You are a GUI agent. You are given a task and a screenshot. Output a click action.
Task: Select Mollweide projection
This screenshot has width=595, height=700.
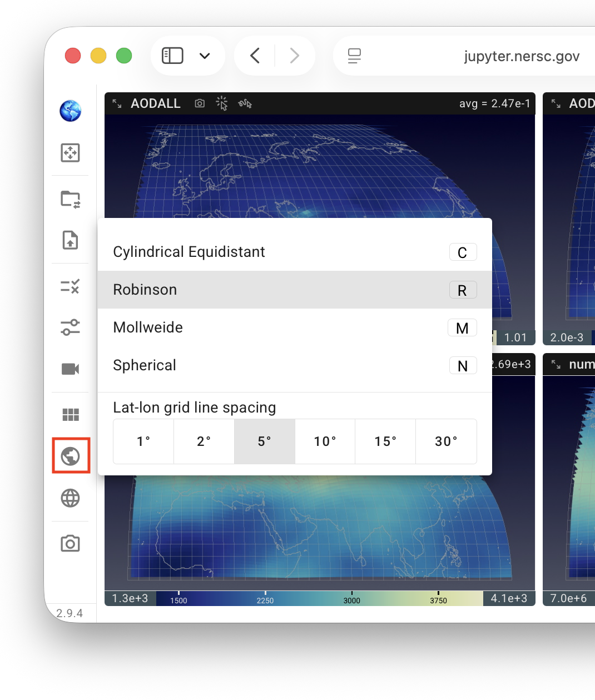295,327
